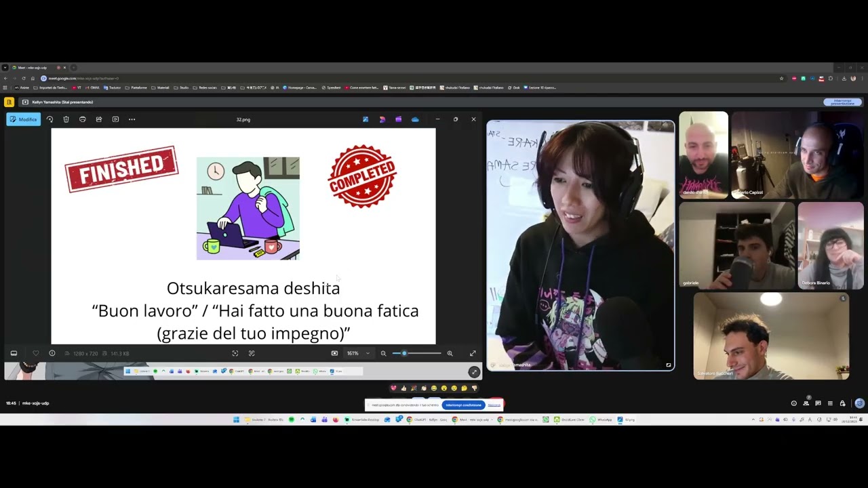Share the image with the share icon
This screenshot has width=868, height=488.
pos(99,119)
